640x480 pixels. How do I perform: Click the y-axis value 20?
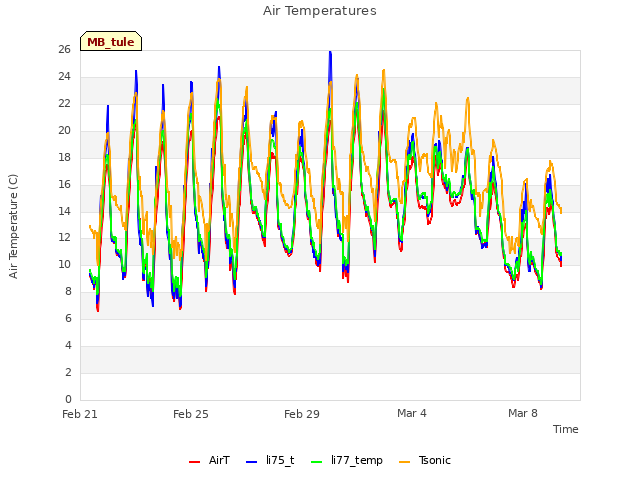click(64, 130)
